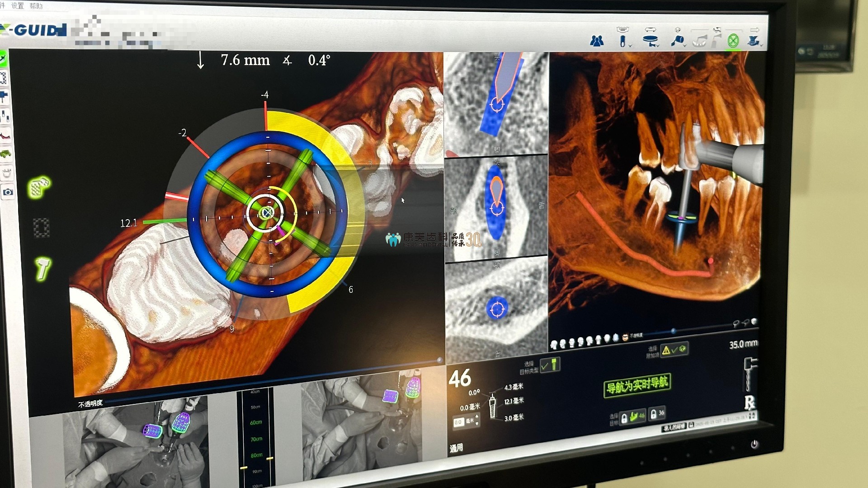Image resolution: width=868 pixels, height=488 pixels.
Task: Click the nerve canal icon in left sidebar
Action: point(5,135)
